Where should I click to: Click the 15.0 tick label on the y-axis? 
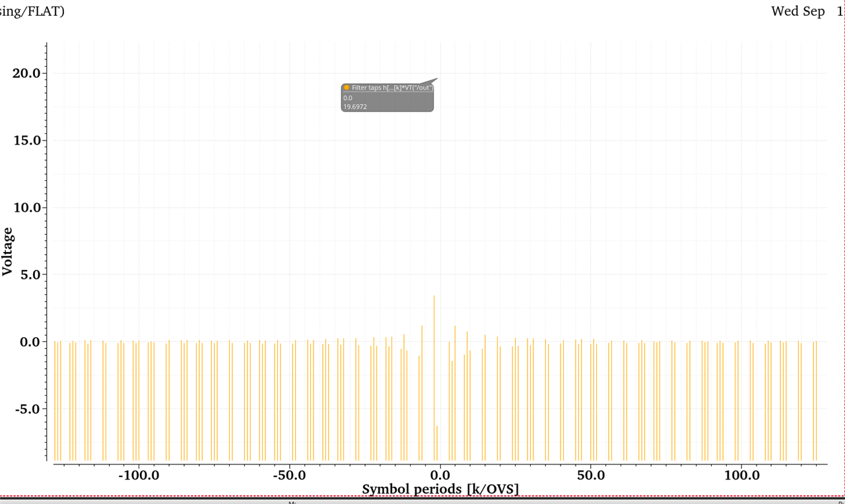[26, 141]
